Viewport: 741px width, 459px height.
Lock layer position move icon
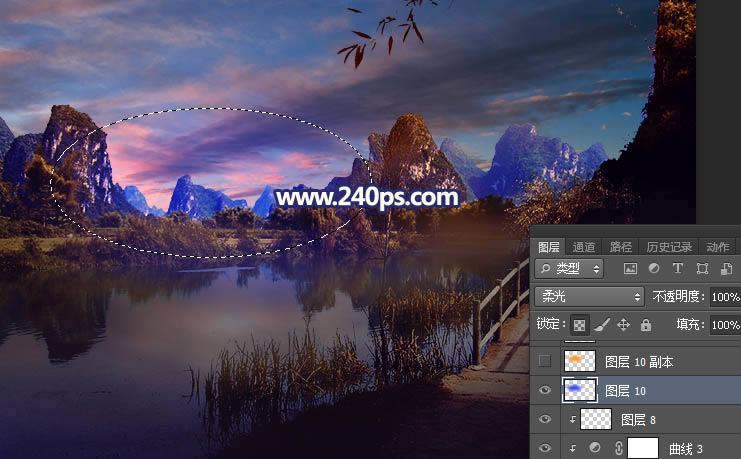click(623, 325)
